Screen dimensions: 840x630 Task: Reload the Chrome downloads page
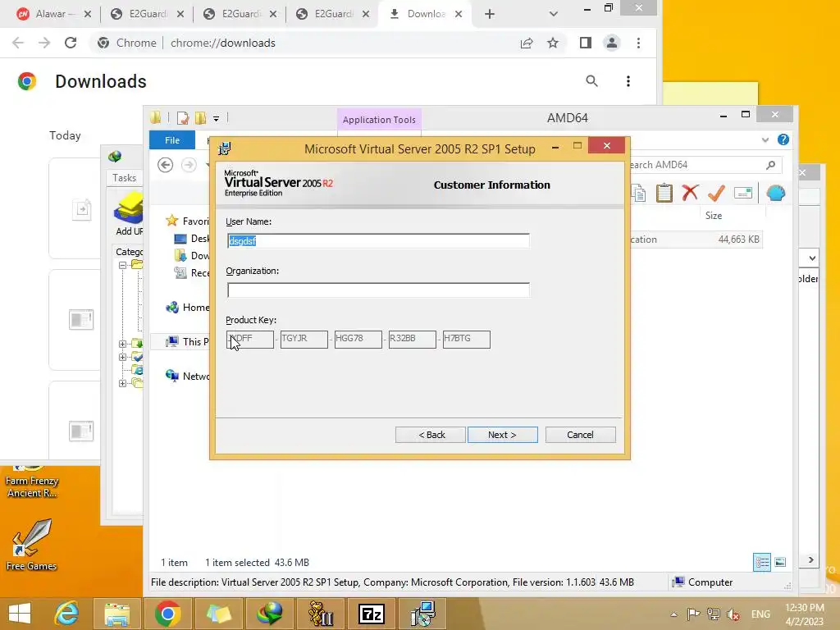click(71, 43)
